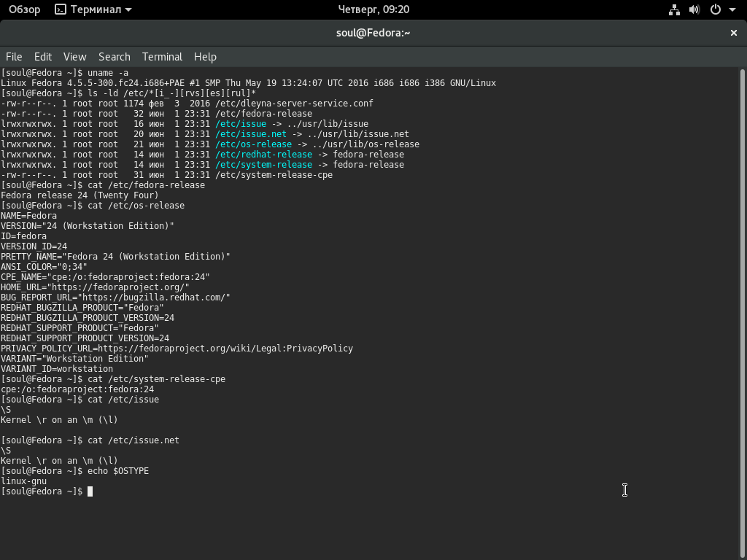
Task: Click the "uname -a" command text
Action: pos(108,73)
